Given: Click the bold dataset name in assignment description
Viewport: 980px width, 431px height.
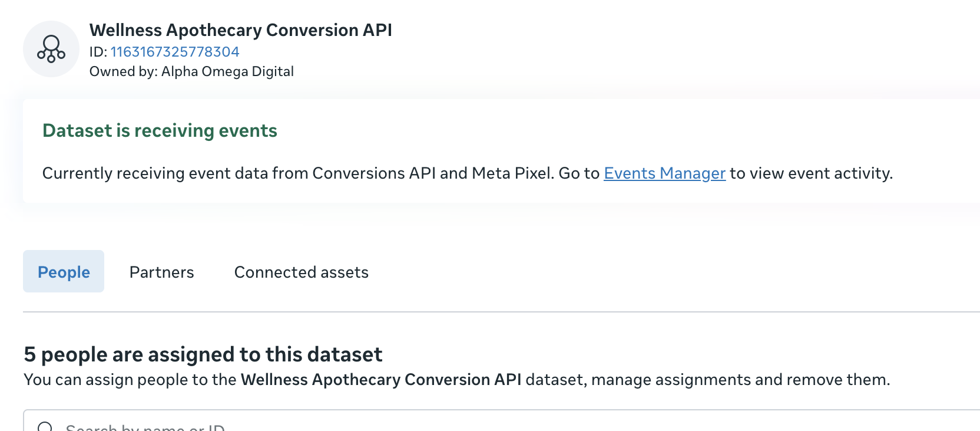Looking at the screenshot, I should [380, 380].
